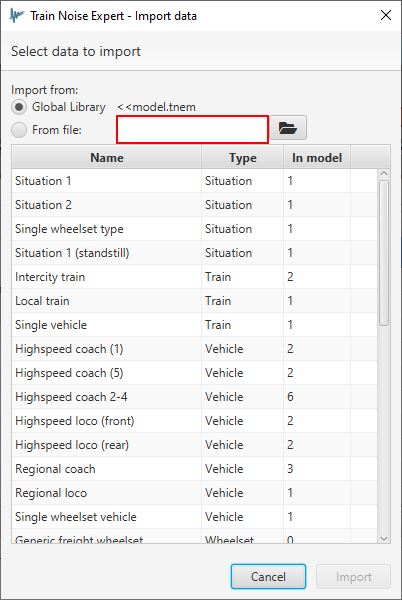Image resolution: width=402 pixels, height=600 pixels.
Task: Click the Cancel button
Action: [x=268, y=576]
